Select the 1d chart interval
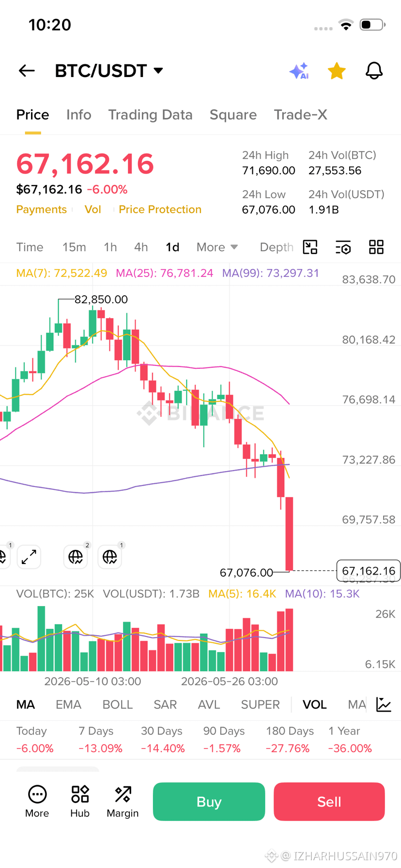401x868 pixels. (172, 247)
